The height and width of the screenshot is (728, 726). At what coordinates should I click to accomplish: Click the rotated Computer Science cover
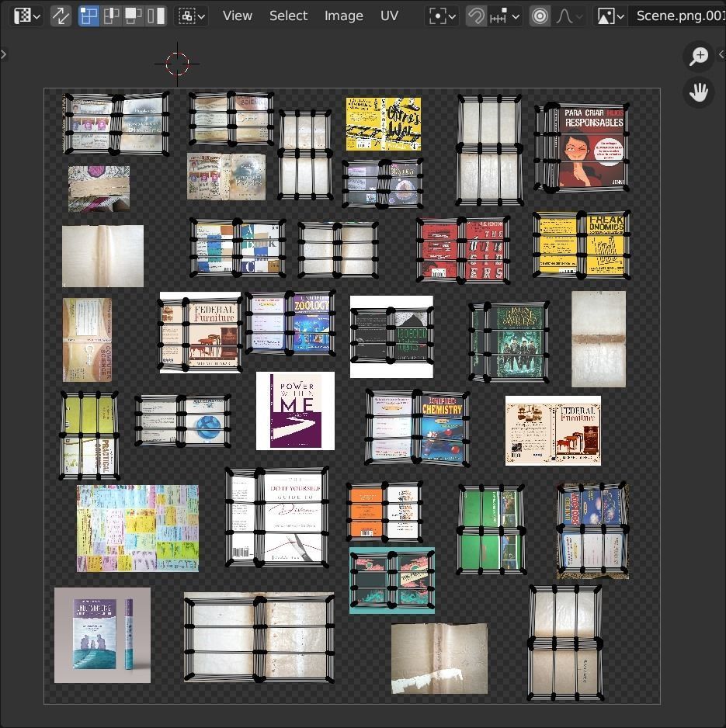[x=87, y=340]
